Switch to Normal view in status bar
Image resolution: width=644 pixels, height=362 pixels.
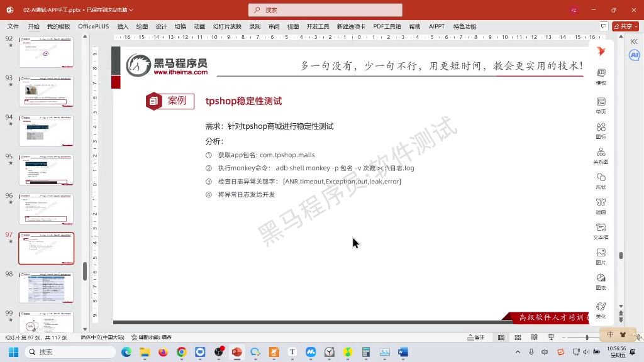(501, 337)
